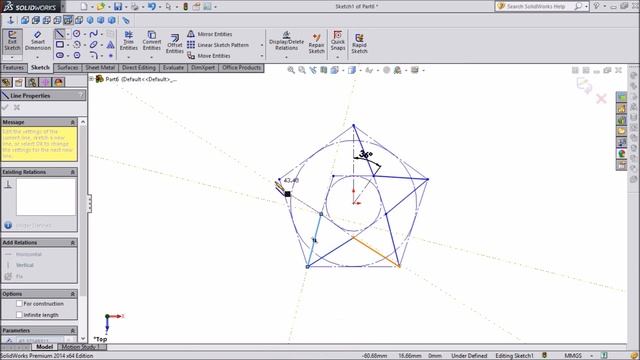Switch to the Sheet Metal tab

[x=100, y=68]
